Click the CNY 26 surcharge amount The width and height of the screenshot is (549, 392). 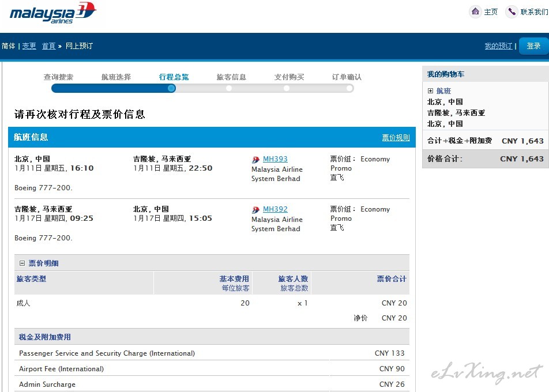pyautogui.click(x=392, y=384)
